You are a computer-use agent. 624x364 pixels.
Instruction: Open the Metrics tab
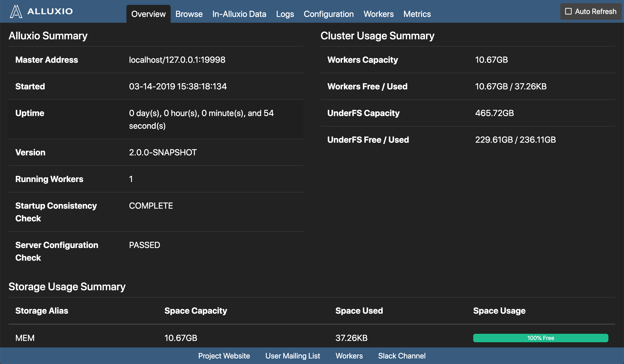417,14
